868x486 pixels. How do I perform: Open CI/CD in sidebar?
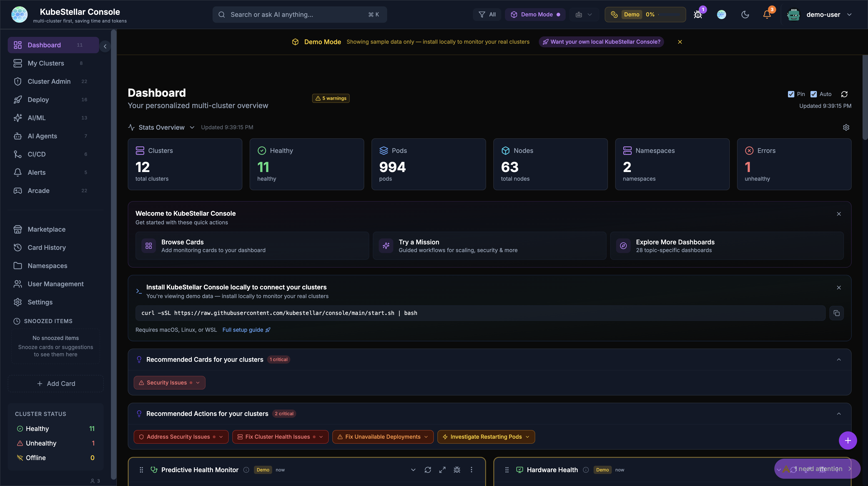53,154
